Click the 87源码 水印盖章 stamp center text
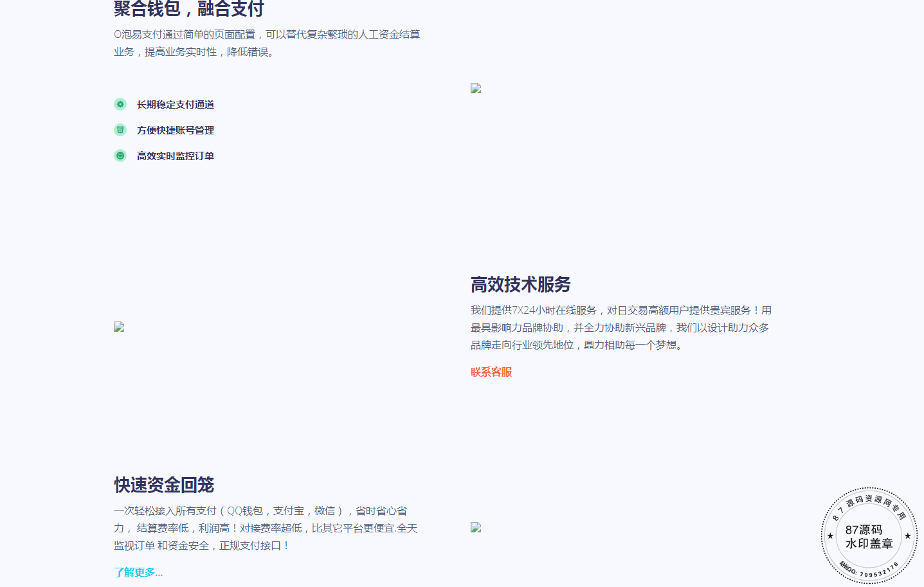924x587 pixels. pyautogui.click(x=869, y=536)
